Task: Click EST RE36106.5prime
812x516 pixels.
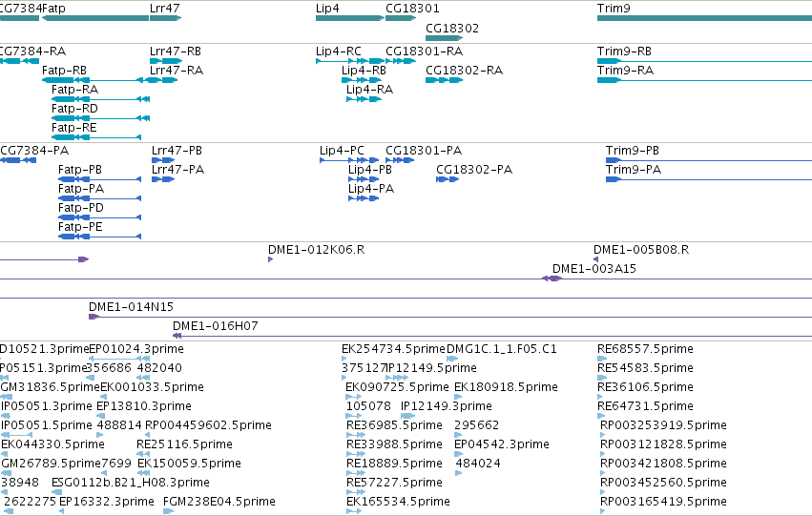Action: [645, 387]
